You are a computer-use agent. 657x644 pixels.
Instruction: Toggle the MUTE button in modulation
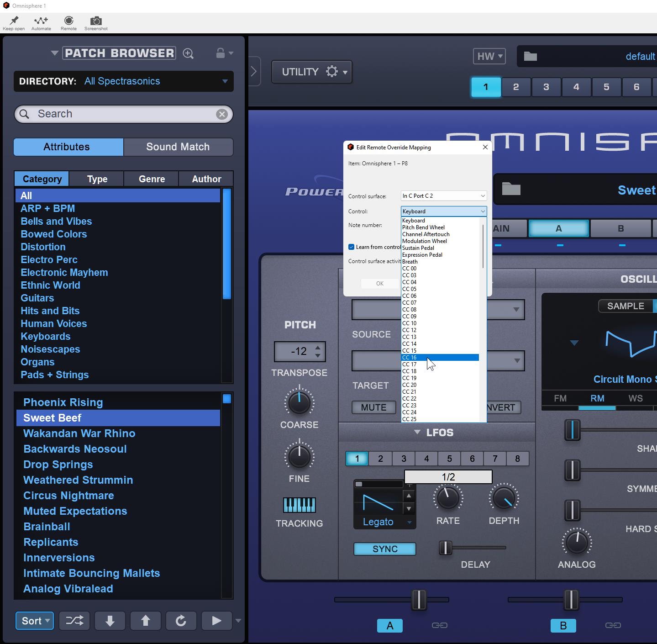click(373, 407)
